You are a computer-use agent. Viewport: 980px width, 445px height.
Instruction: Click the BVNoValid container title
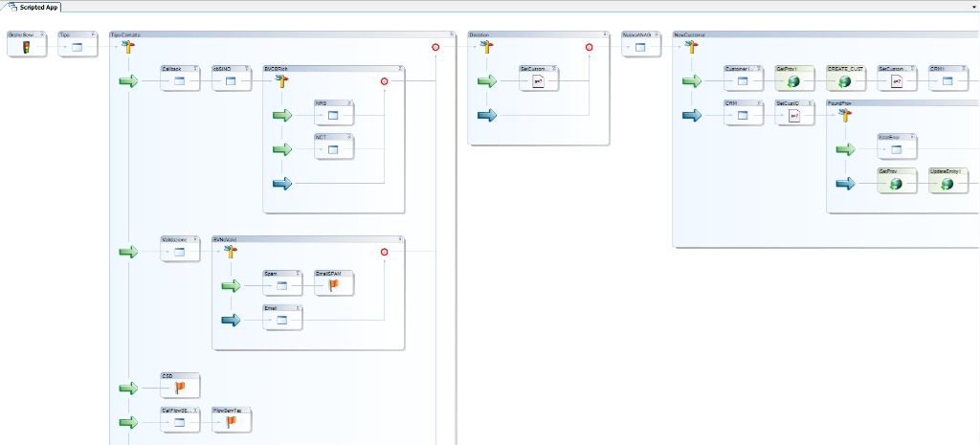pos(225,239)
